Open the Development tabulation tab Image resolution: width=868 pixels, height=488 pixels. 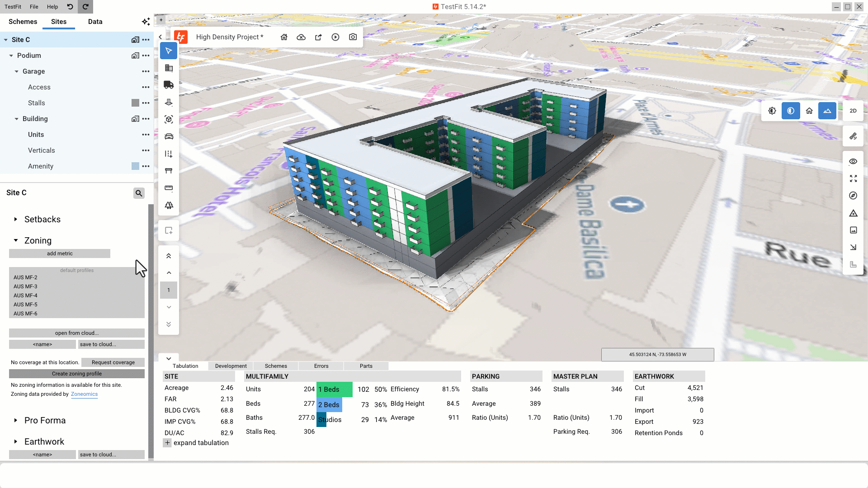[231, 366]
